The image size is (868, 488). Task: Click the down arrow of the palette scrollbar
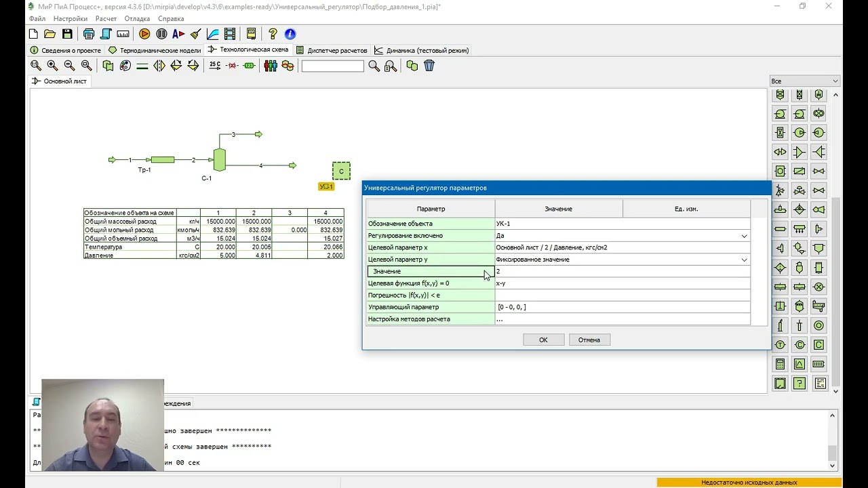pyautogui.click(x=835, y=391)
